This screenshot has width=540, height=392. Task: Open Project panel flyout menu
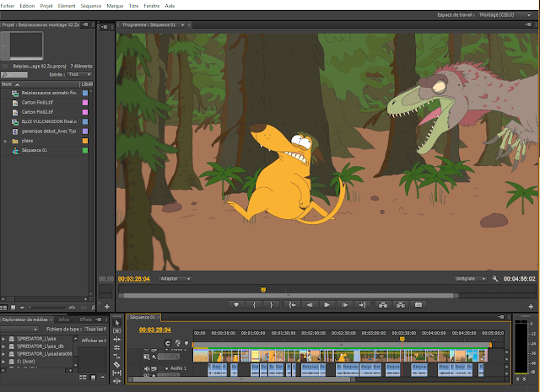click(85, 24)
